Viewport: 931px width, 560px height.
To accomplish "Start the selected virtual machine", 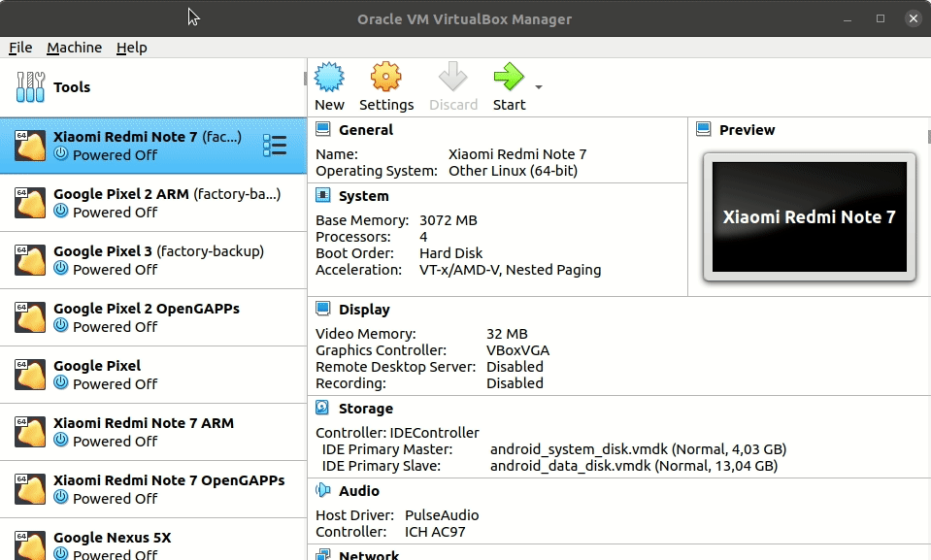I will tap(509, 85).
